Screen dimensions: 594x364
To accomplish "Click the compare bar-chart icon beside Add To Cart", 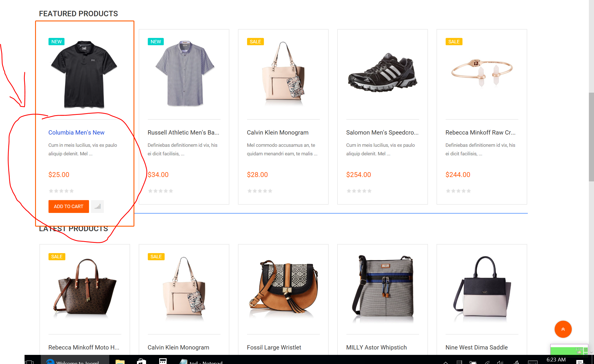I will [x=97, y=206].
